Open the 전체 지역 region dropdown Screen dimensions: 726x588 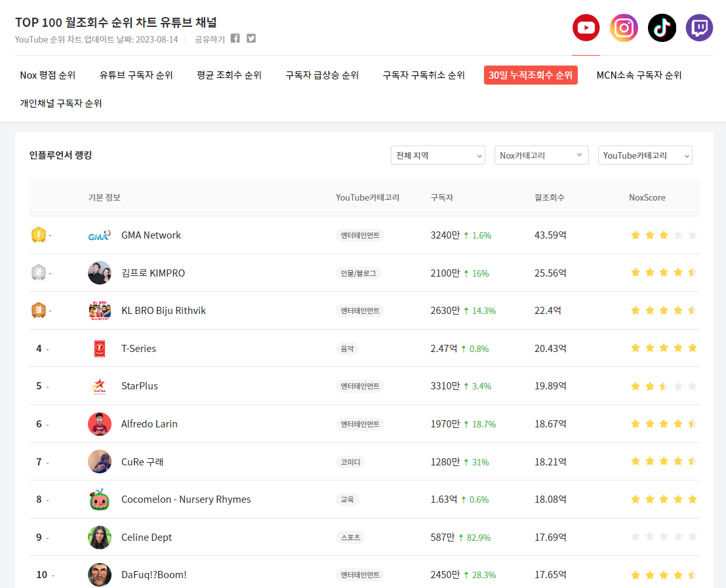438,155
